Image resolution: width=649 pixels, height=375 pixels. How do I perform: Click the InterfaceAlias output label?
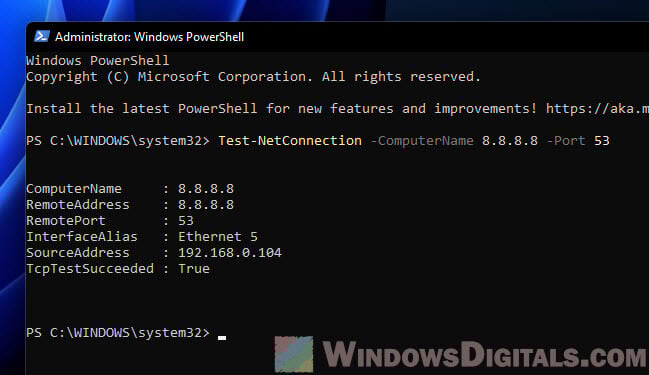(x=82, y=237)
